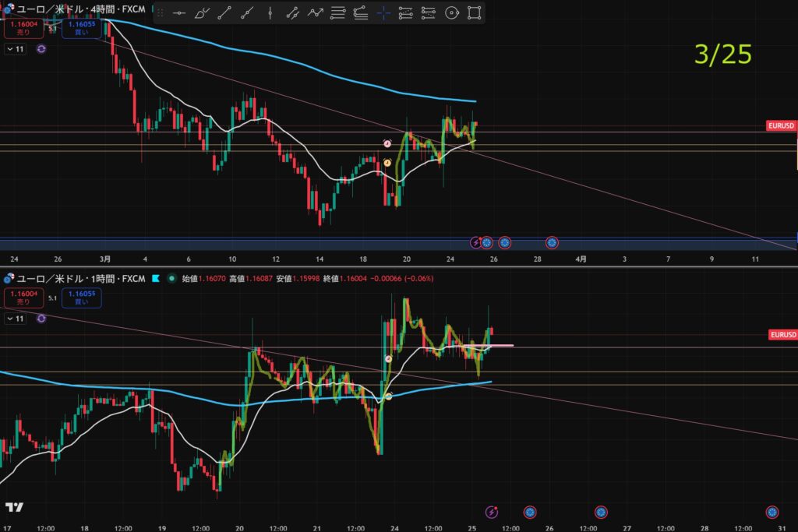Select the rectangle shape tool

pos(474,13)
